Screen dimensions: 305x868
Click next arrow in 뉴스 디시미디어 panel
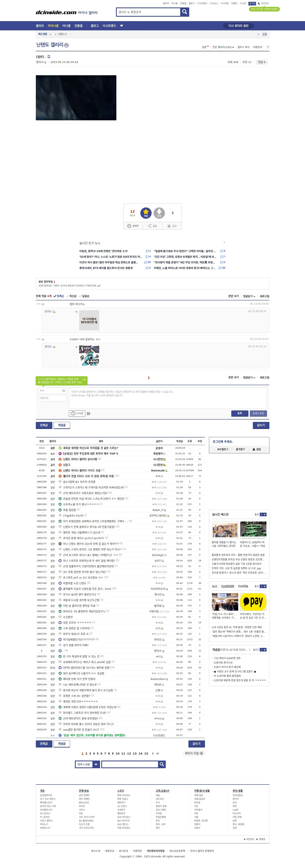coord(265,586)
